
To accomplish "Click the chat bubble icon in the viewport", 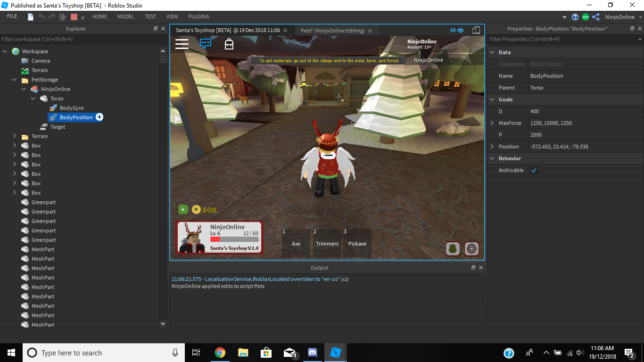I will point(205,44).
